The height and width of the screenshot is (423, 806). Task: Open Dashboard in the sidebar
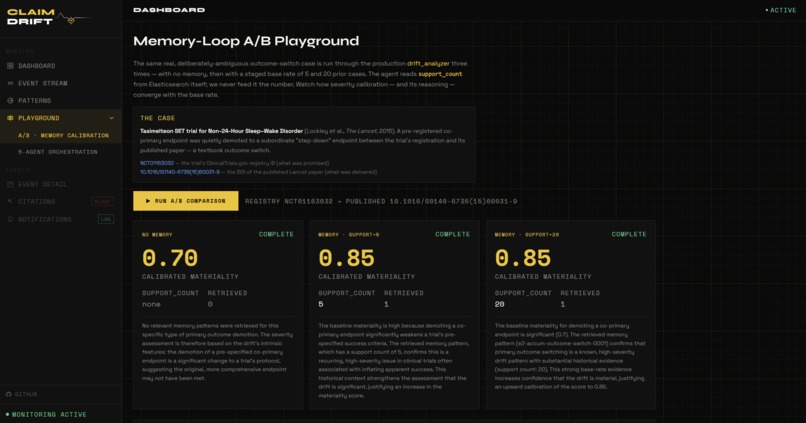tap(61, 66)
